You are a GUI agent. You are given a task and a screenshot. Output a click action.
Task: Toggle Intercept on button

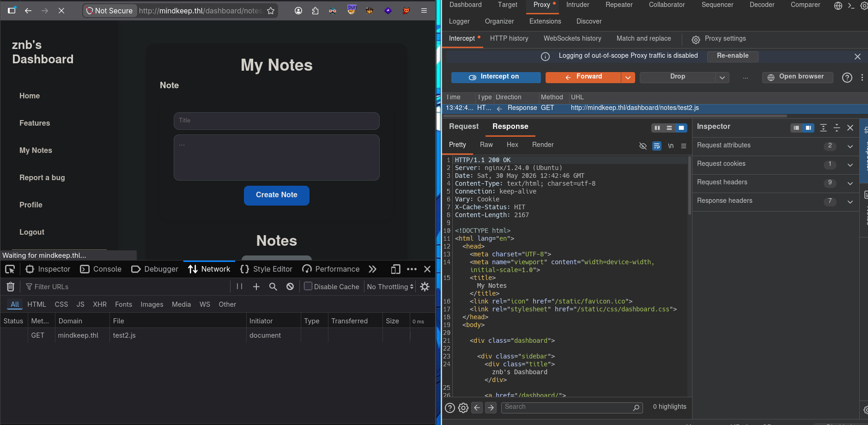click(x=496, y=77)
